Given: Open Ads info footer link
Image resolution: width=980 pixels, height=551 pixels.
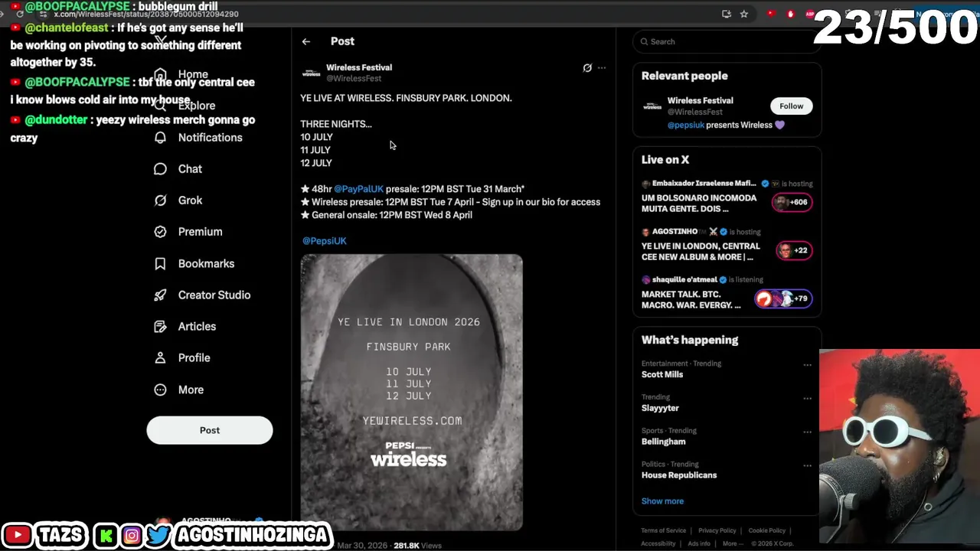Looking at the screenshot, I should point(699,544).
